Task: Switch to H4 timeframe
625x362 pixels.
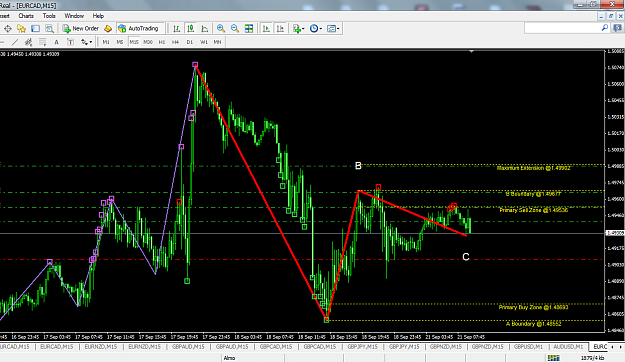Action: pyautogui.click(x=175, y=42)
